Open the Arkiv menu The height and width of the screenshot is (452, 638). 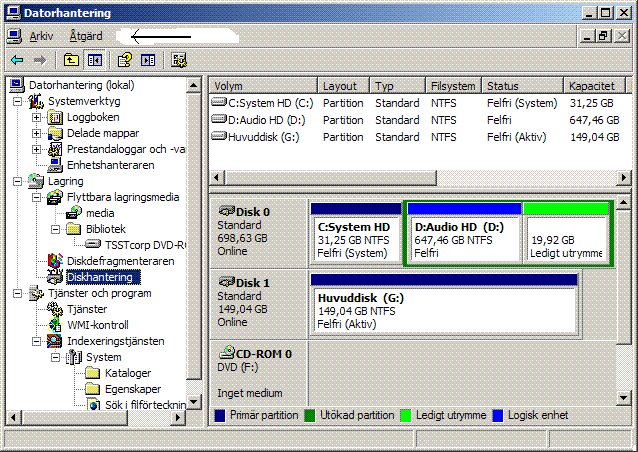pyautogui.click(x=41, y=35)
